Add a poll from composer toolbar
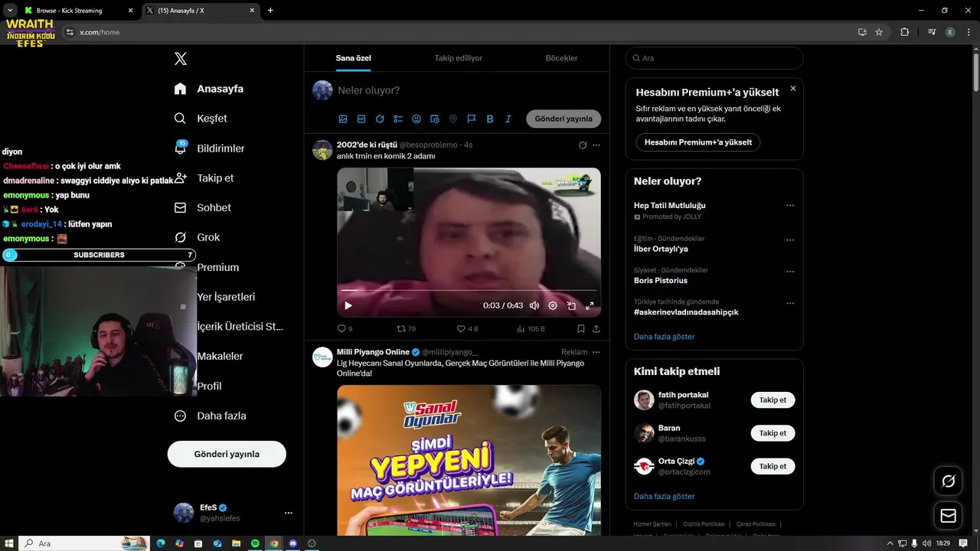The width and height of the screenshot is (980, 551). pos(398,119)
